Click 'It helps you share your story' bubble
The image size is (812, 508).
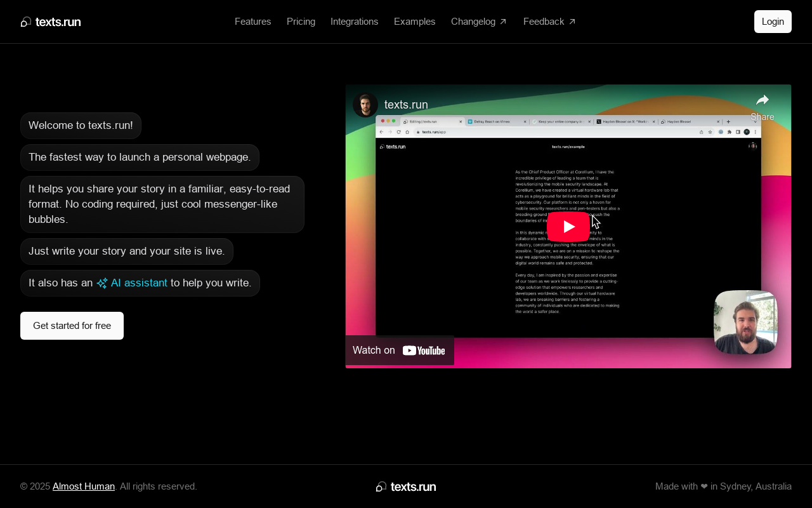162,204
